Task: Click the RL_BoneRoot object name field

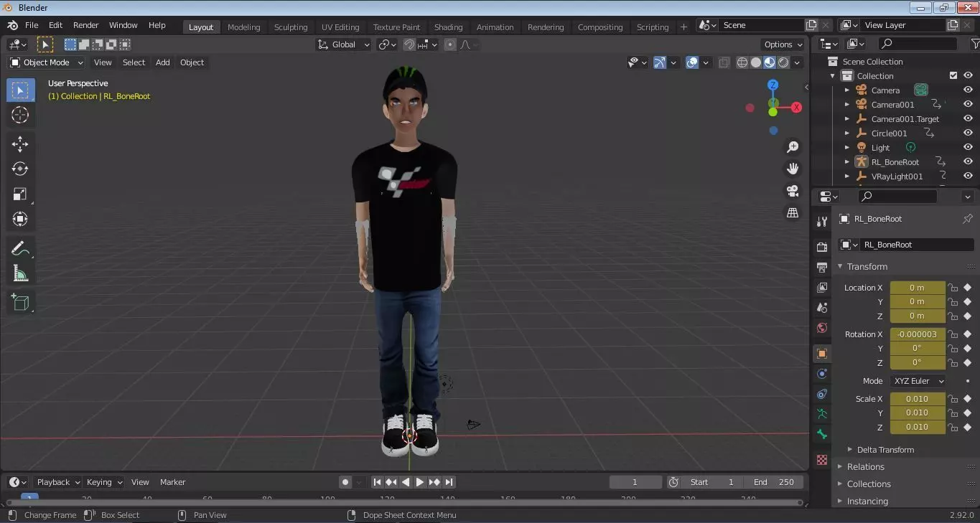Action: click(917, 245)
